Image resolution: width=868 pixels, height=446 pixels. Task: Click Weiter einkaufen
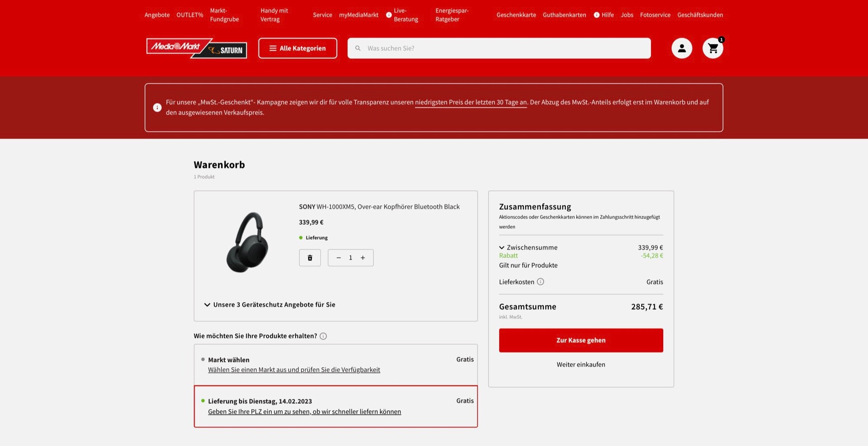coord(581,365)
